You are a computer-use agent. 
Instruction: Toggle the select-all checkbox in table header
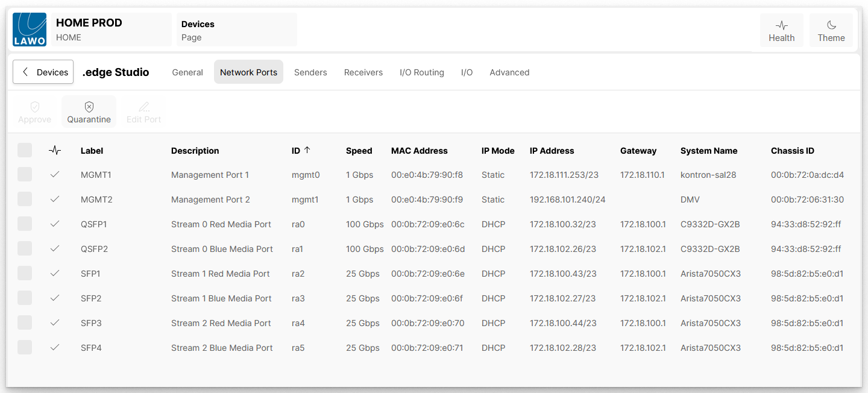25,151
